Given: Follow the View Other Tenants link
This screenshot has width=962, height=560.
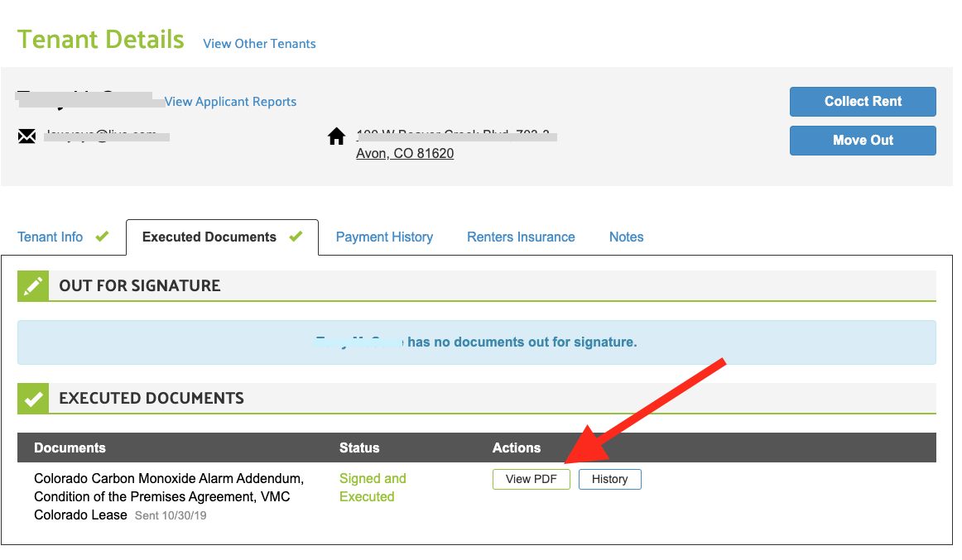Looking at the screenshot, I should click(259, 44).
